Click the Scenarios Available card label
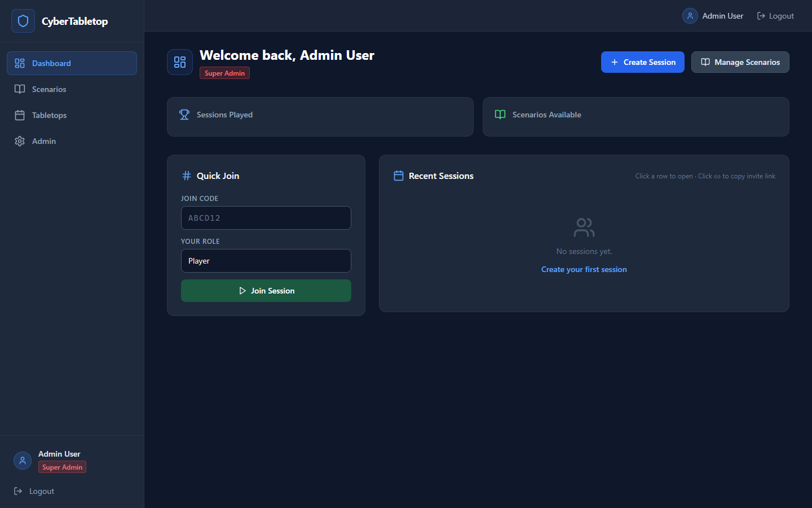Viewport: 812px width, 508px height. point(547,115)
